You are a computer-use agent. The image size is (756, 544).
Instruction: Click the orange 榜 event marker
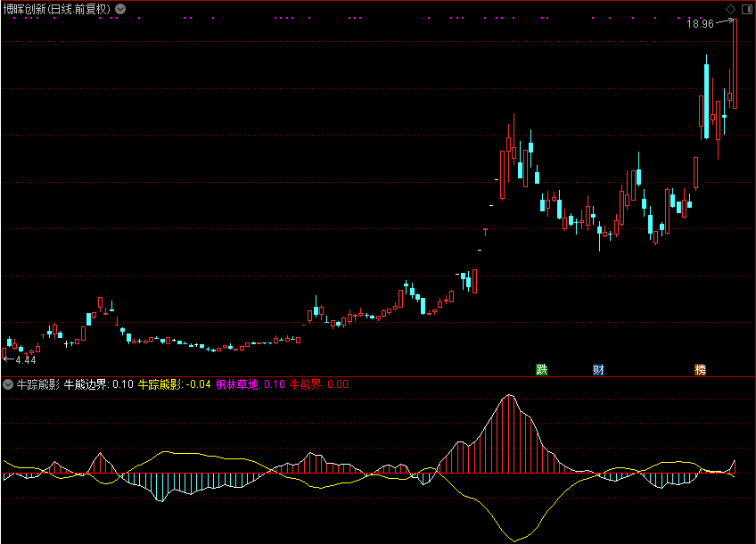700,370
